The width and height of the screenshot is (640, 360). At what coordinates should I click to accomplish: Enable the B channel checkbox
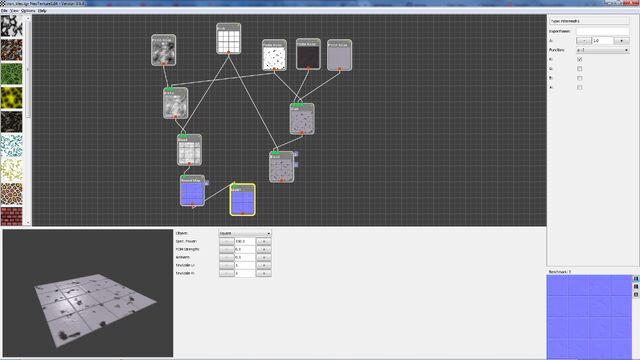[580, 78]
